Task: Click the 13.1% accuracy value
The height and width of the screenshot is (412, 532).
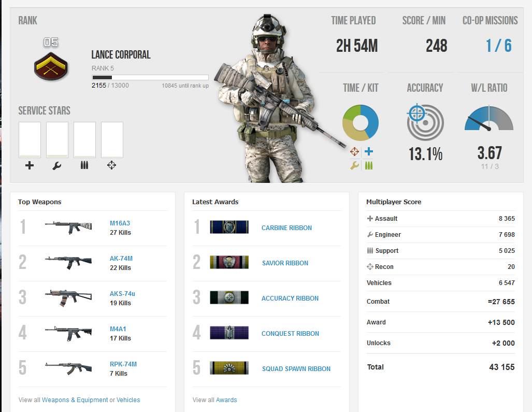Action: click(425, 154)
